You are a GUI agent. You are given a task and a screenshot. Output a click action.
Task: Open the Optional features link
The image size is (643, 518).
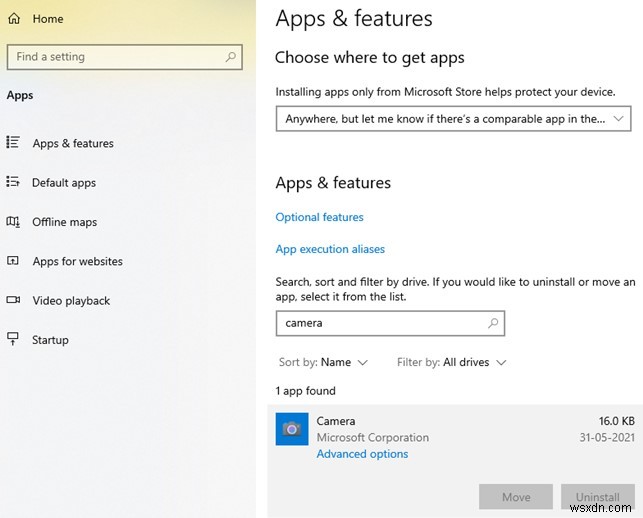click(x=319, y=217)
